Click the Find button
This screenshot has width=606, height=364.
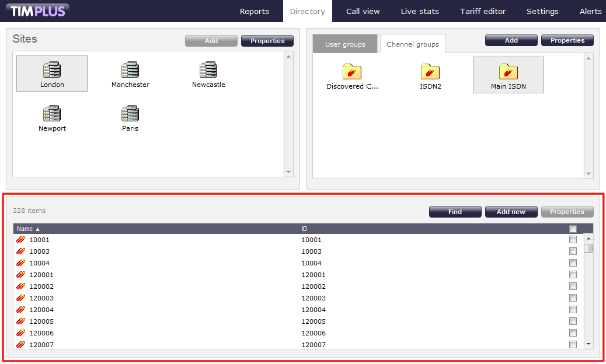click(x=455, y=212)
